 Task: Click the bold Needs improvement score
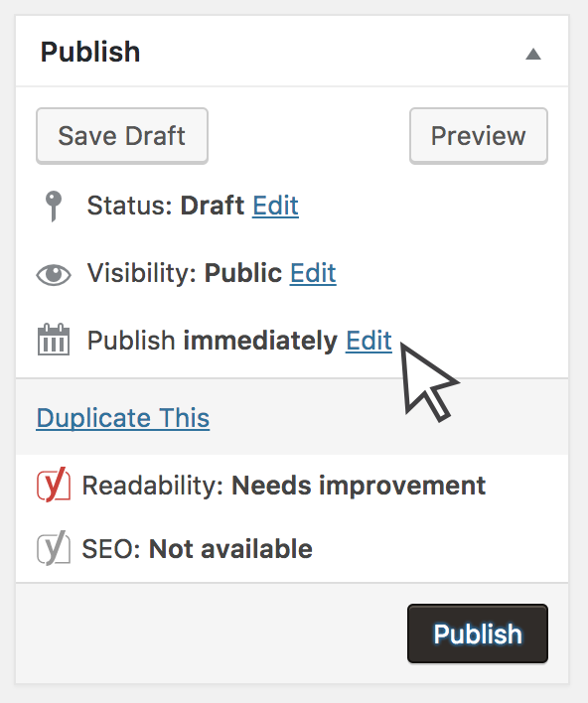359,486
